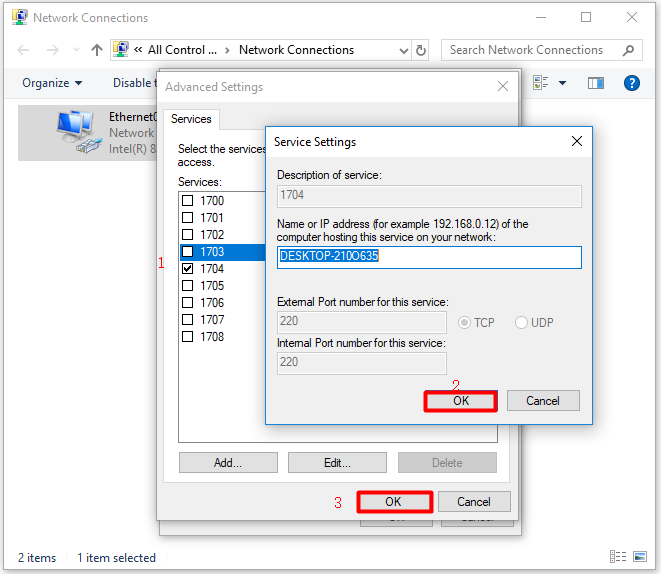661x574 pixels.
Task: Check the 1707 service checkbox
Action: (187, 319)
